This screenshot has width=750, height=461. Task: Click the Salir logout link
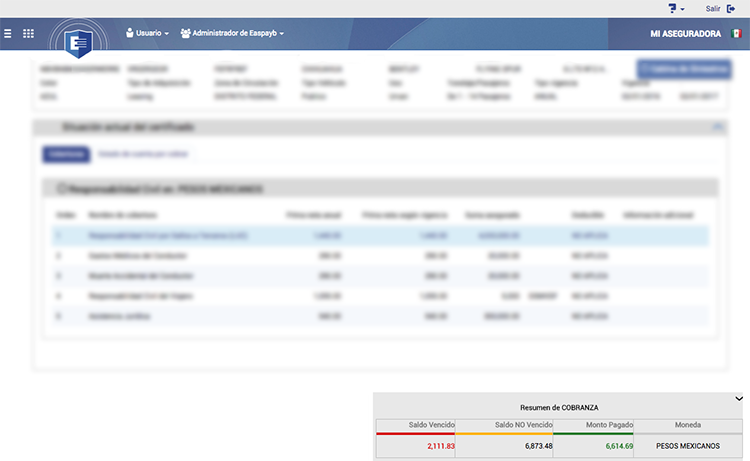[713, 9]
